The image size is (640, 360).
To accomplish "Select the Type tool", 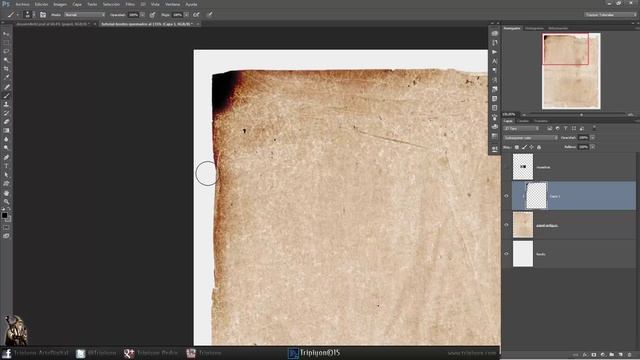I will point(6,166).
